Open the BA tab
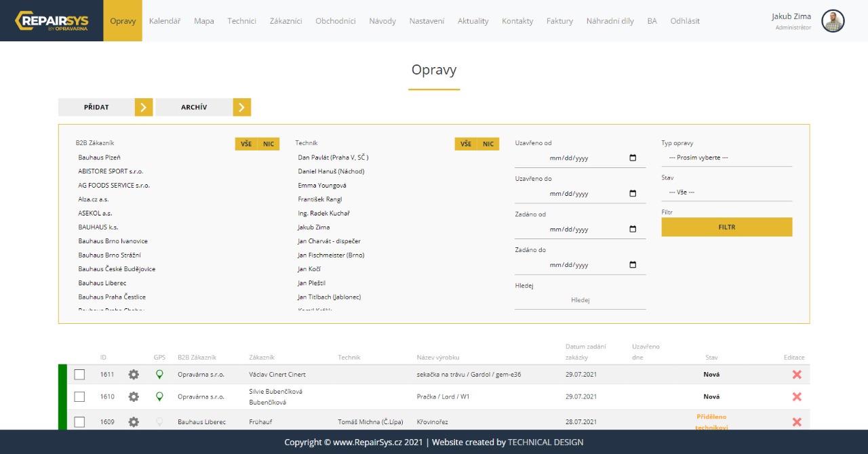The image size is (868, 454). (652, 21)
